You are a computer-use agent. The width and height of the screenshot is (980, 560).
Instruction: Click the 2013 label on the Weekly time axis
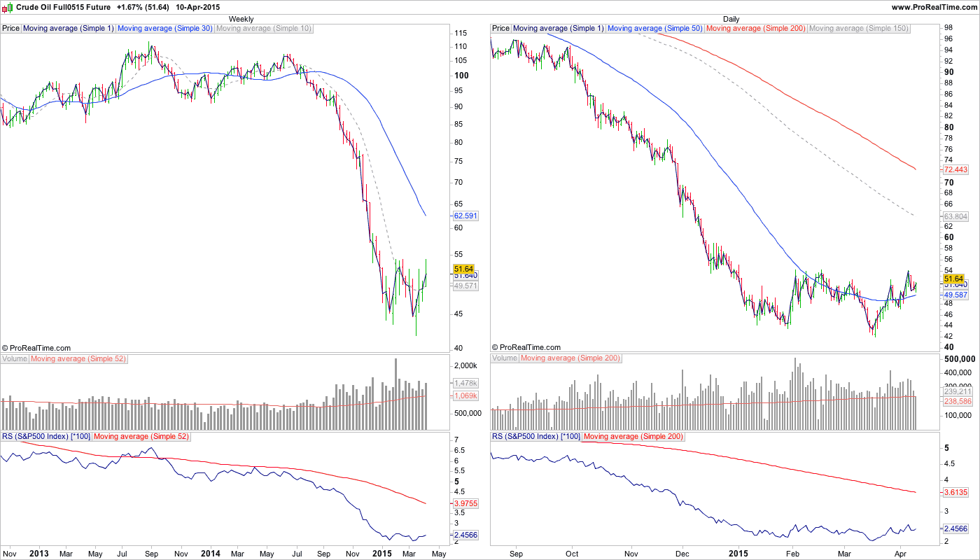click(39, 553)
